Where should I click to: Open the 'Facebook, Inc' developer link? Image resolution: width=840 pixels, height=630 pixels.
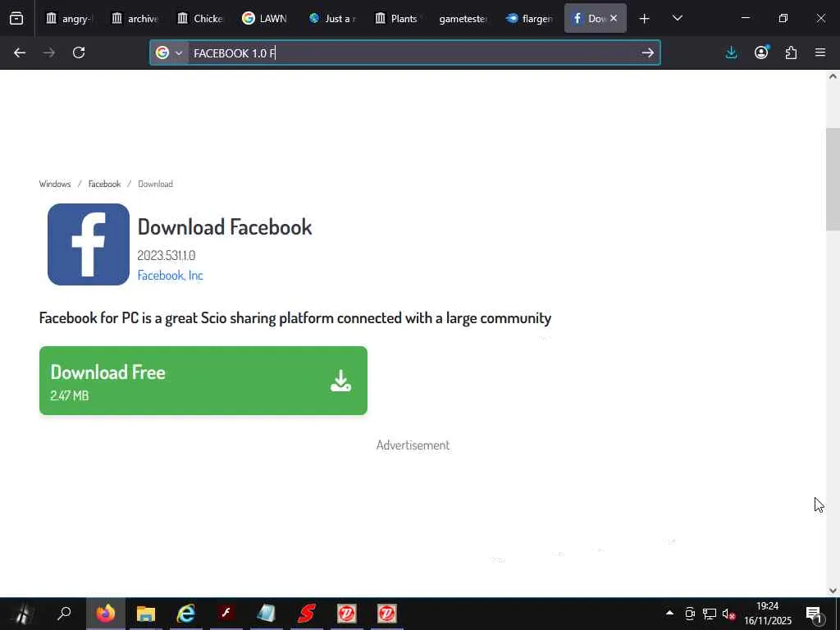(x=170, y=276)
